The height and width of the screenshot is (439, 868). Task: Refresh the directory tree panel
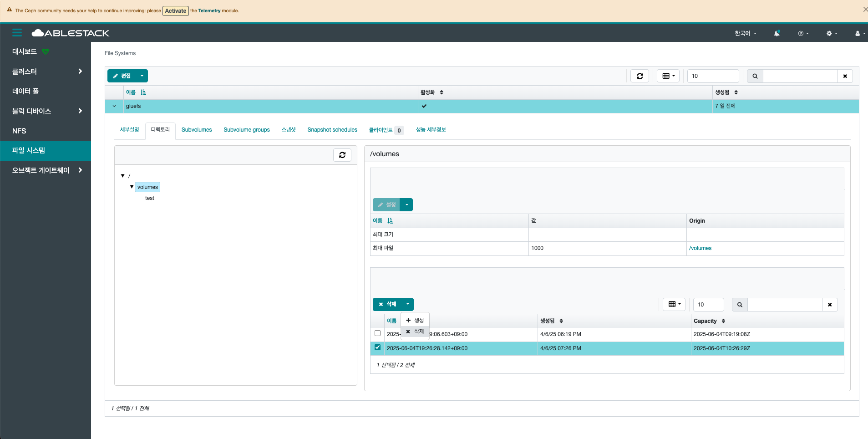(342, 155)
